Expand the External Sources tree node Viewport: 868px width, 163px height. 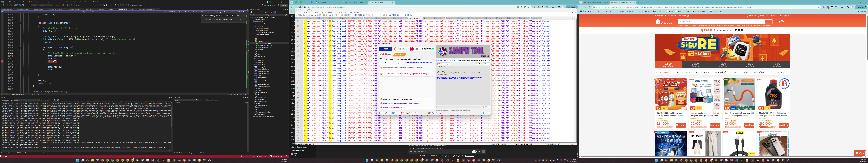(x=251, y=20)
